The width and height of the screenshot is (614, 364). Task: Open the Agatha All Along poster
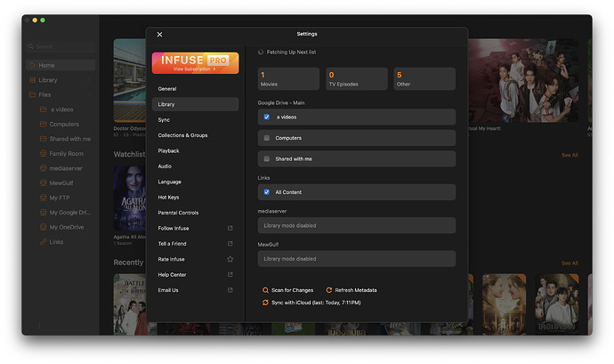[130, 198]
